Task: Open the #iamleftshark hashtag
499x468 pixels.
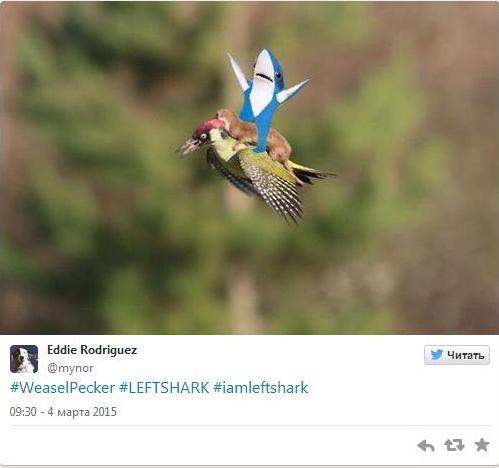Action: coord(260,388)
